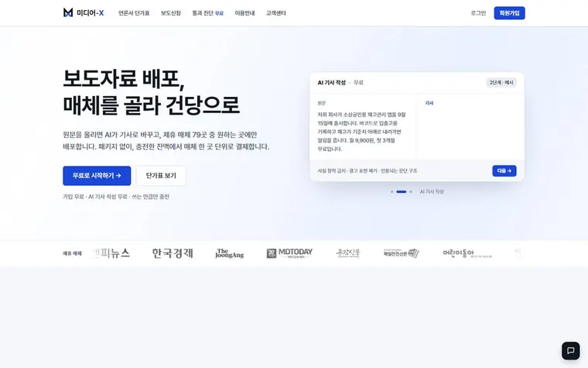Click the 단가표 보기 button

pyautogui.click(x=161, y=176)
